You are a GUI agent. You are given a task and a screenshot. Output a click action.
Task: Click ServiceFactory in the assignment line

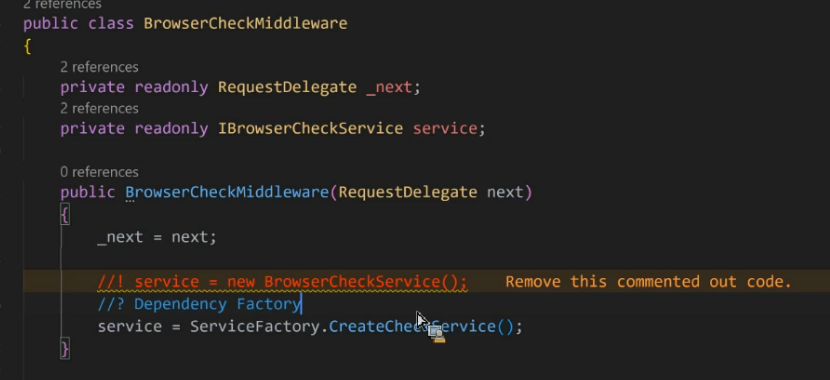[x=255, y=327]
